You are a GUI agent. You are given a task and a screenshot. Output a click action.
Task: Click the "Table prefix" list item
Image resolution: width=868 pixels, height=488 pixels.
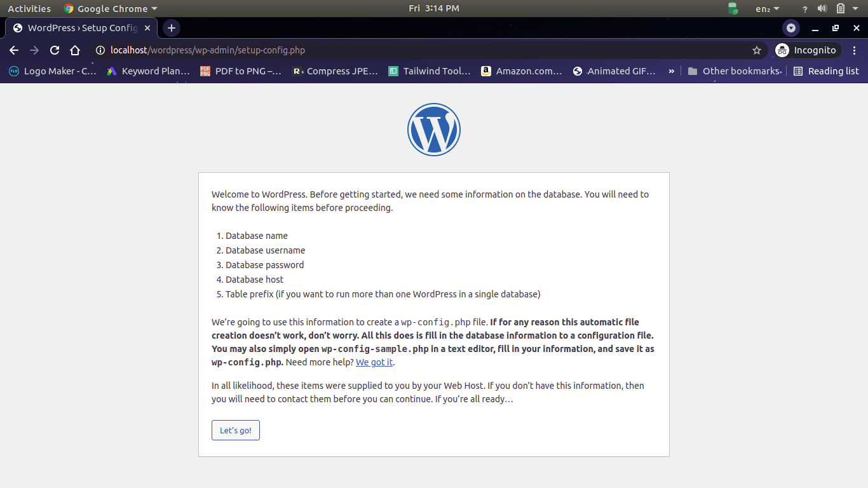[x=383, y=294]
